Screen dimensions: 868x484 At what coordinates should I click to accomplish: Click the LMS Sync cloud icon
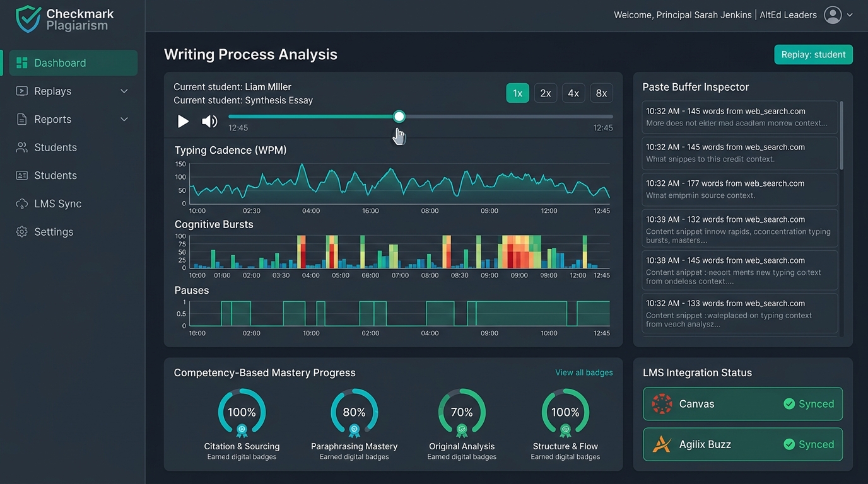click(22, 204)
